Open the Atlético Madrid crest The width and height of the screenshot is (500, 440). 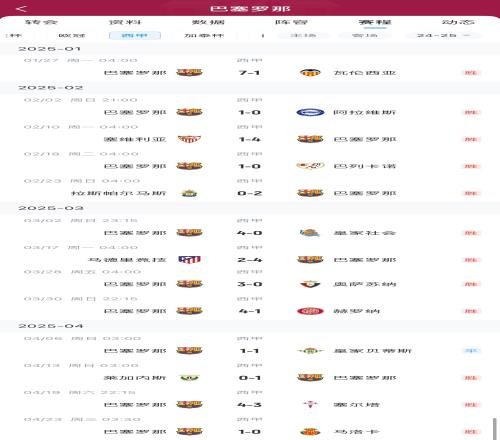pyautogui.click(x=189, y=260)
